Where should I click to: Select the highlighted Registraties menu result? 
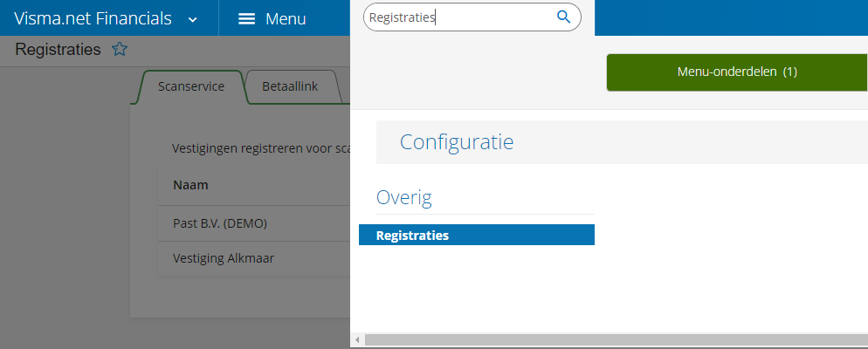[x=477, y=235]
